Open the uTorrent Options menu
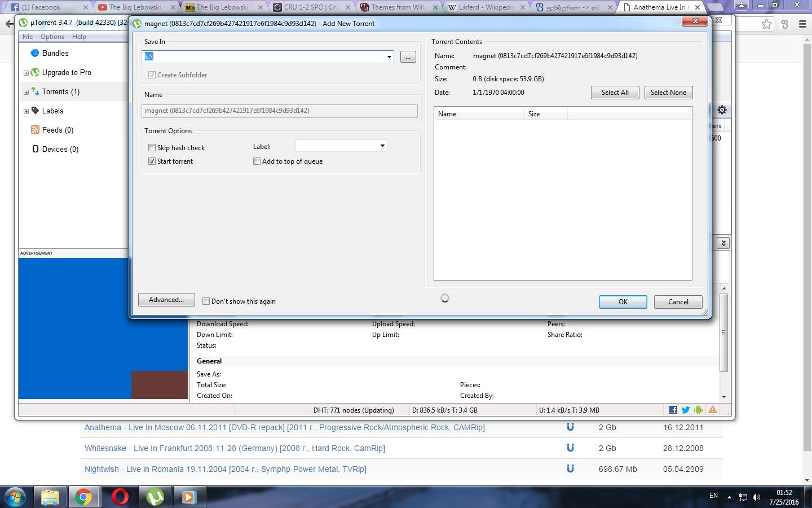This screenshot has width=812, height=508. (52, 37)
